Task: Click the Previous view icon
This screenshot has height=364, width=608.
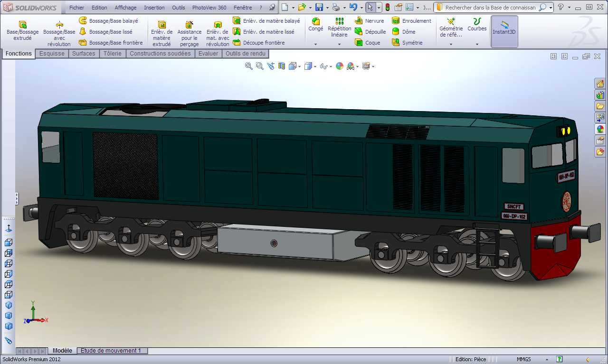Action: point(271,66)
